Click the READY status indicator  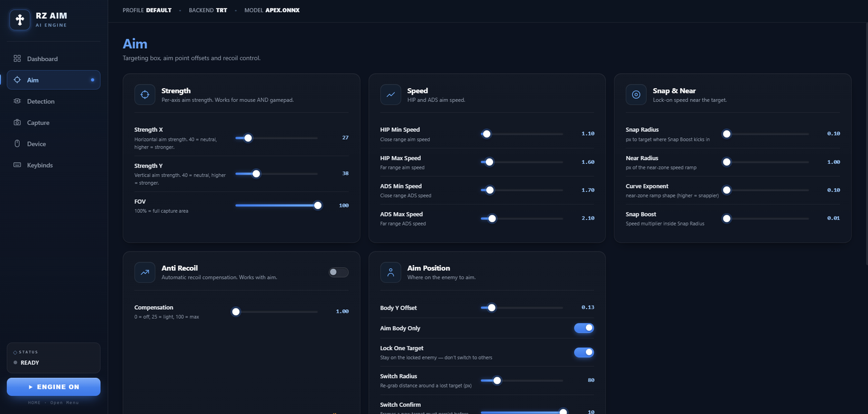[27, 363]
